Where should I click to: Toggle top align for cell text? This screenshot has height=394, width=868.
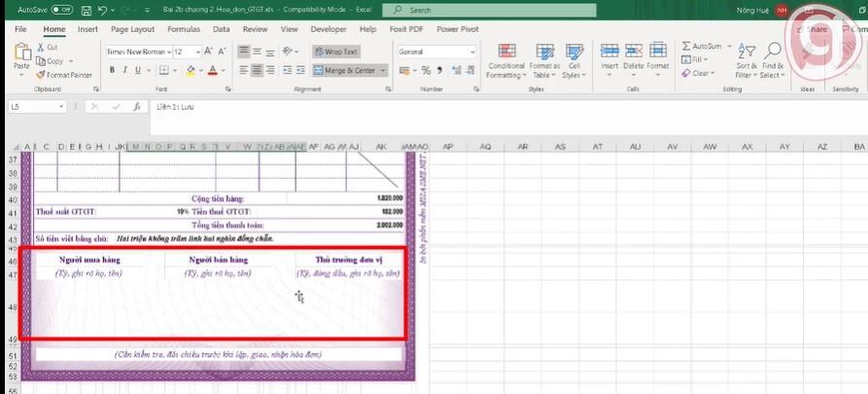coord(244,52)
